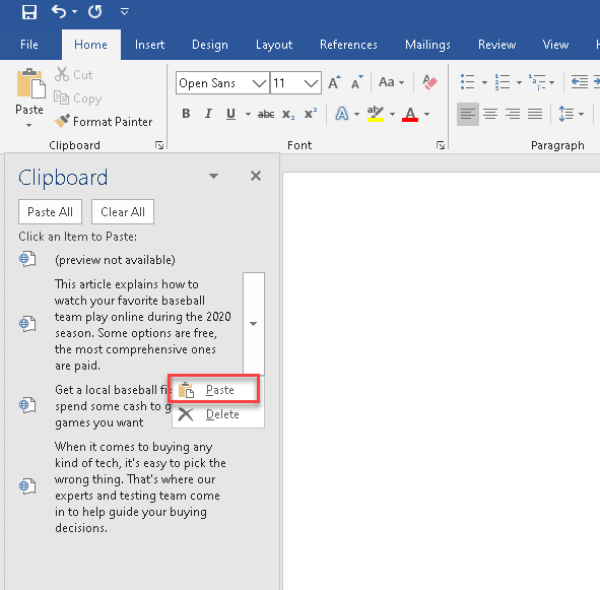Open the Open Sans font name dropdown
This screenshot has width=600, height=590.
pos(260,83)
